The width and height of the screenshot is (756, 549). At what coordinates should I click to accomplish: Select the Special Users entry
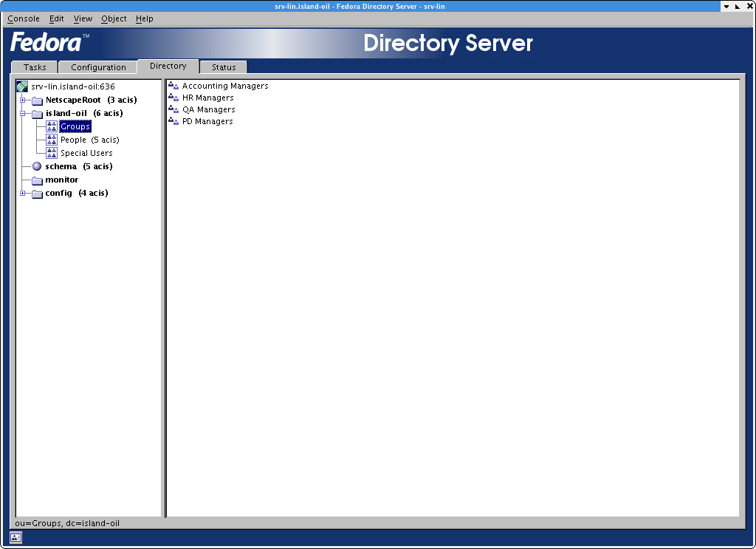click(x=86, y=153)
